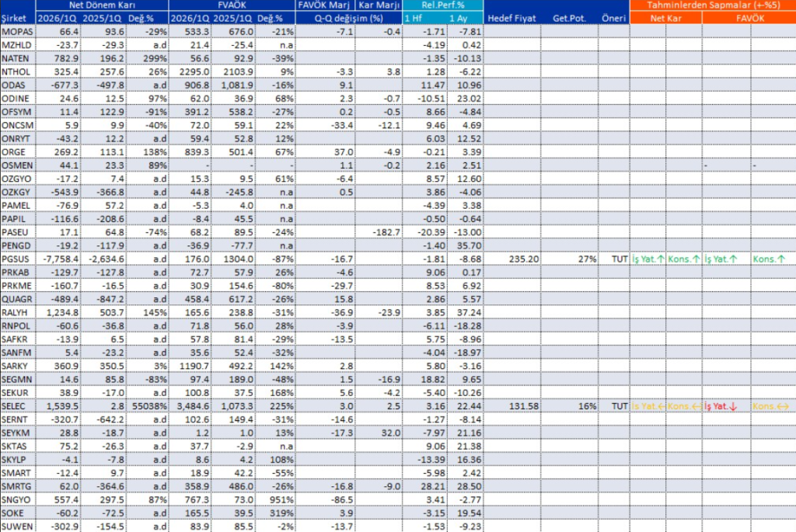The height and width of the screenshot is (532, 796).
Task: Click the SANFM company cell
Action: 17,353
